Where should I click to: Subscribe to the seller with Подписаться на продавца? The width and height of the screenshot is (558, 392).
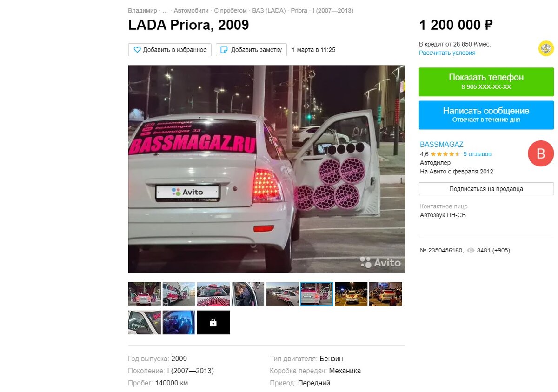[486, 189]
